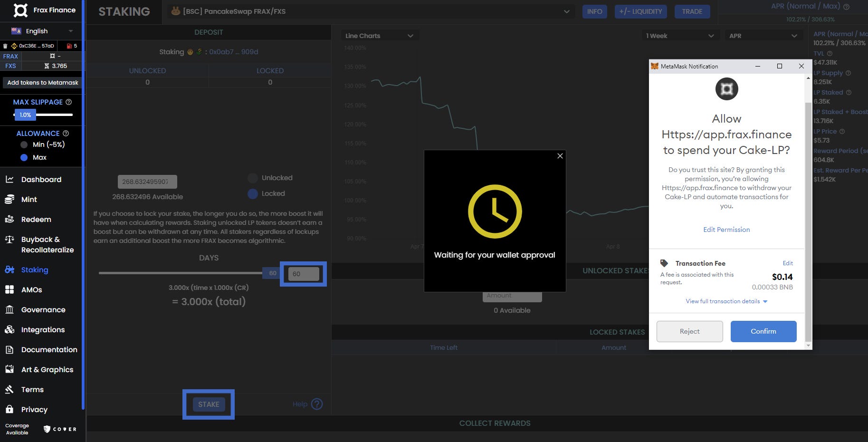
Task: Click the Buyback & Recollateralize scales icon
Action: (x=10, y=240)
